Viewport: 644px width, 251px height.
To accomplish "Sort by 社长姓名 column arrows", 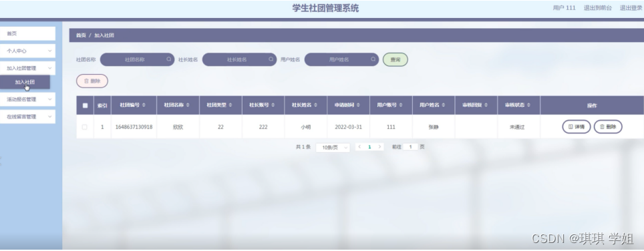I will [316, 105].
